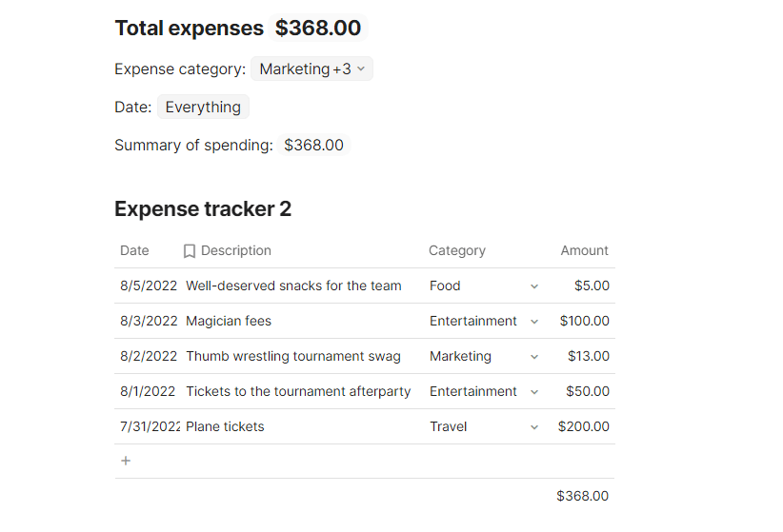Click the $13.00 amount cell

point(579,356)
